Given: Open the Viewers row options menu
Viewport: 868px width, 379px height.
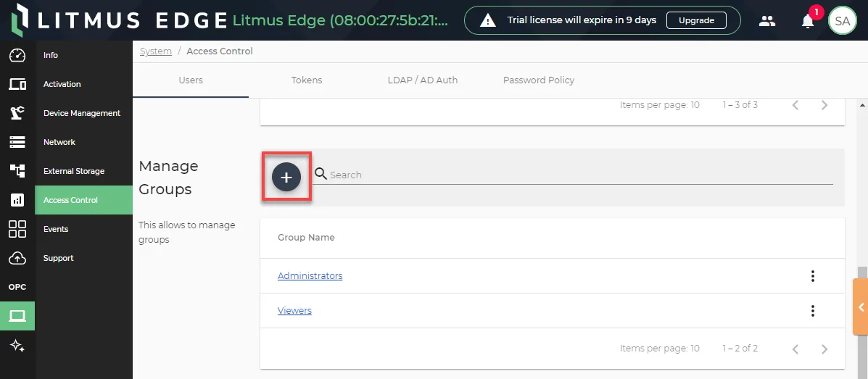Looking at the screenshot, I should [813, 310].
